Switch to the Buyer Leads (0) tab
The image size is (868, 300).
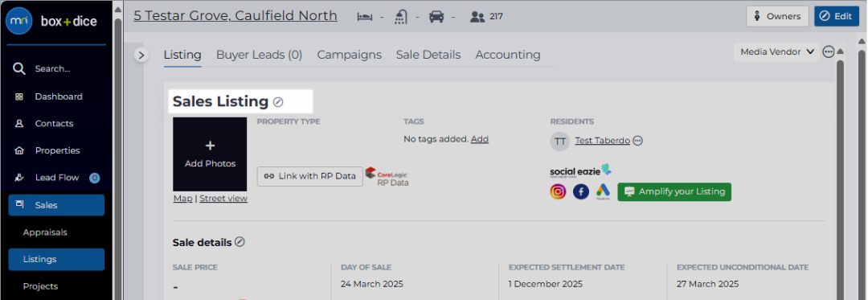(x=259, y=55)
